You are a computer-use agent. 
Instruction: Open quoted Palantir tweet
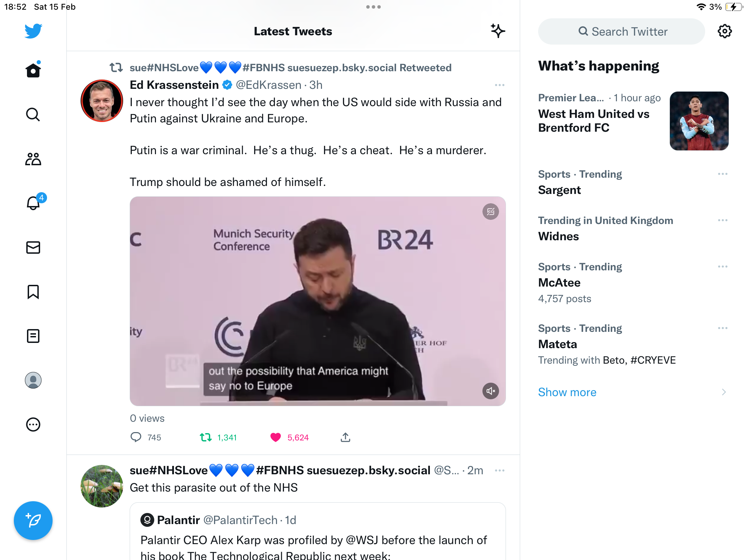pos(318,531)
